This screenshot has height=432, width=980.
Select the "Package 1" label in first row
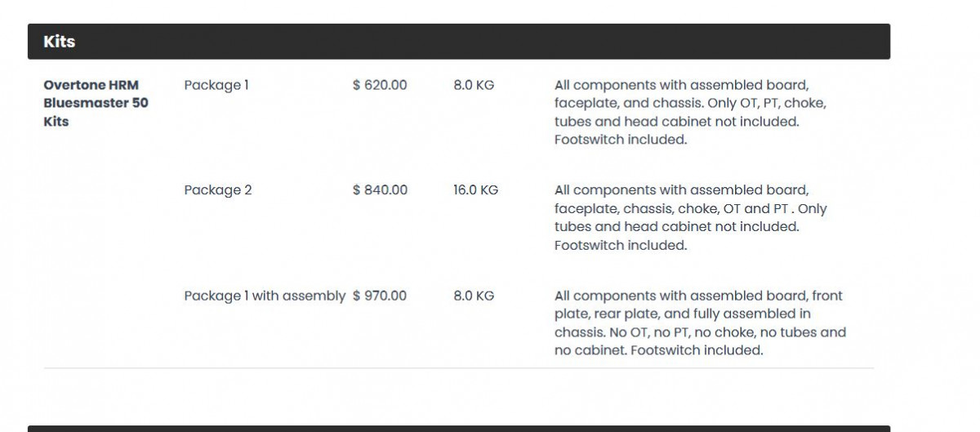pos(216,85)
